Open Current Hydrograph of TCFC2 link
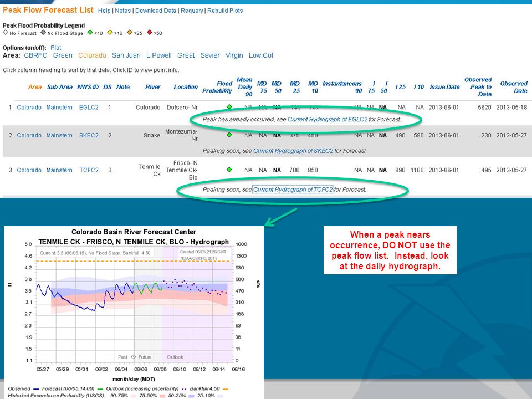This screenshot has width=532, height=399. tap(293, 190)
